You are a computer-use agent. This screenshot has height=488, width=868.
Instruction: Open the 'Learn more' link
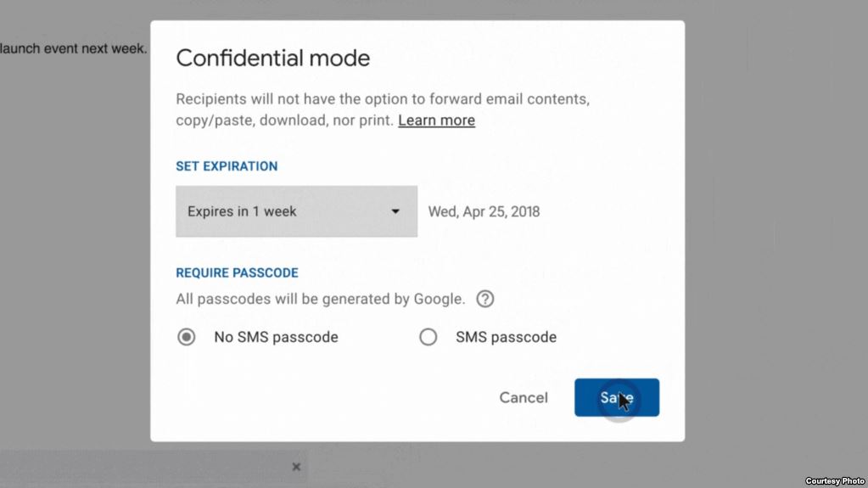pos(436,121)
